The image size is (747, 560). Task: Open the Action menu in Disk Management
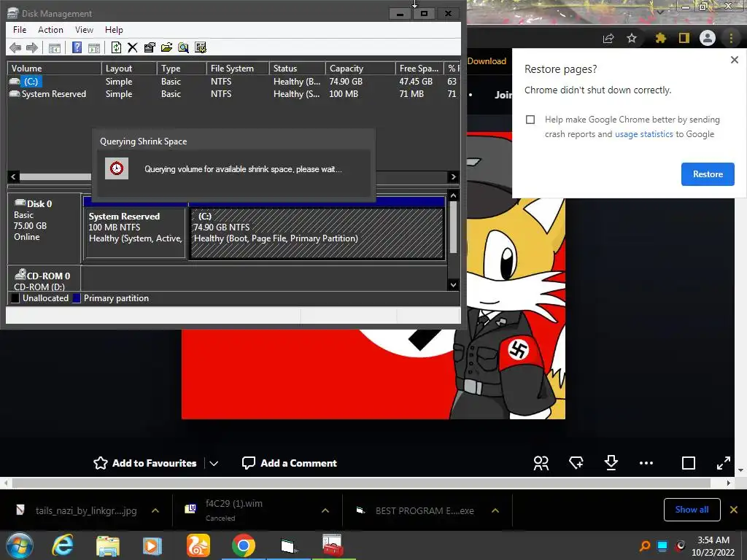point(50,29)
